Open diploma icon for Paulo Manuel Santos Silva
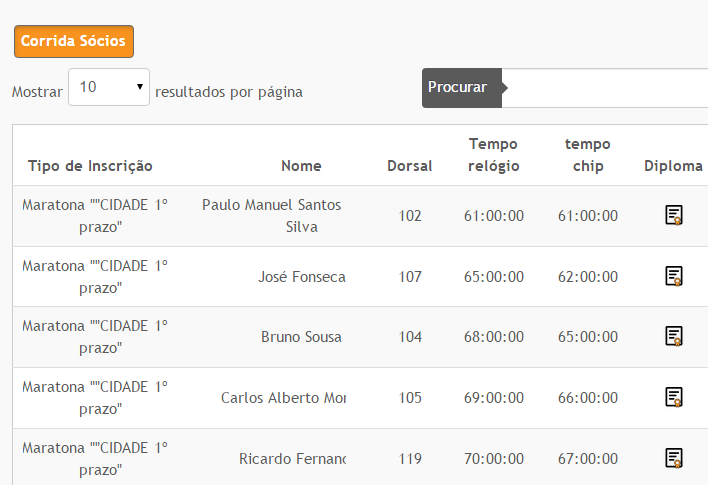Image resolution: width=708 pixels, height=485 pixels. [x=674, y=215]
